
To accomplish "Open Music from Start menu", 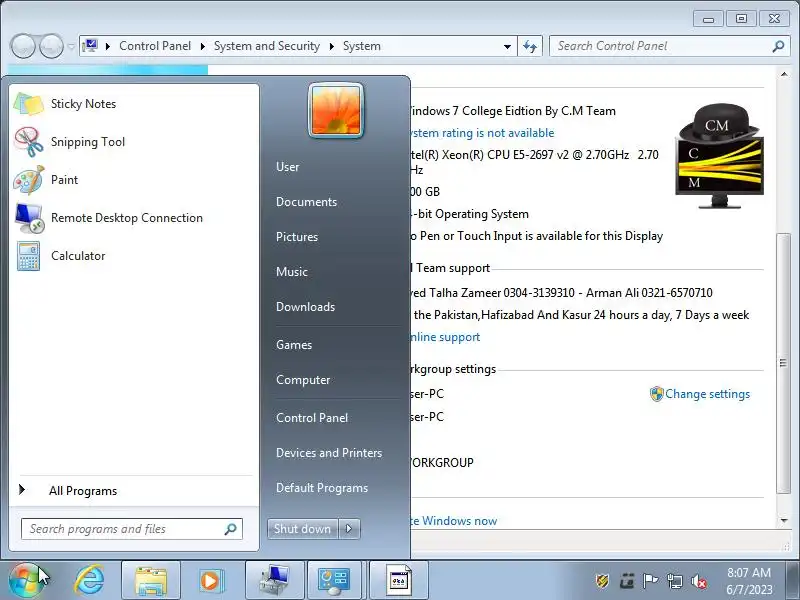I will [292, 272].
